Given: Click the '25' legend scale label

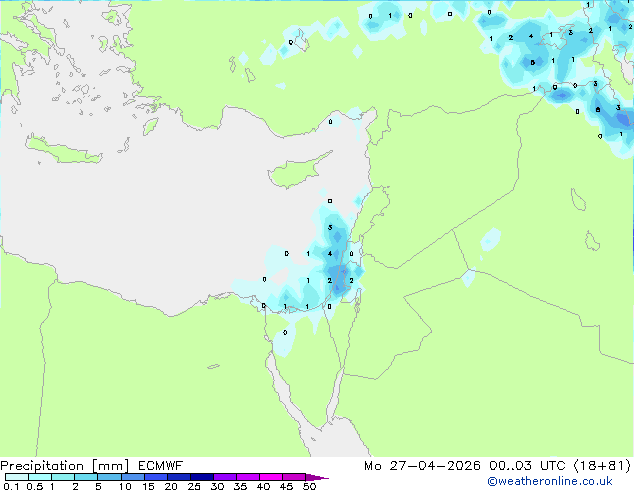Looking at the screenshot, I should pos(194,486).
